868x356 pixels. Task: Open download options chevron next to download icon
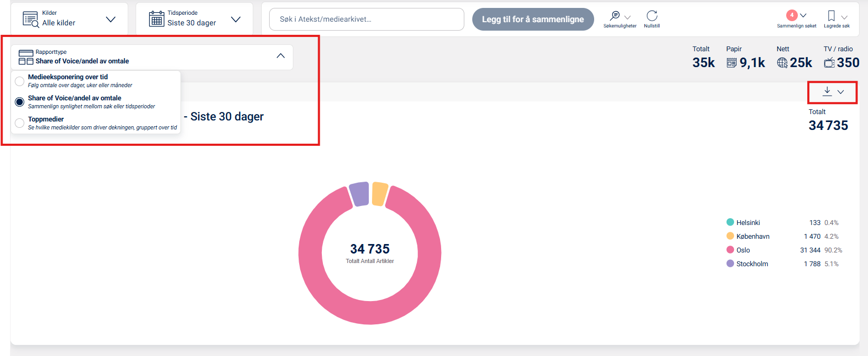tap(841, 92)
